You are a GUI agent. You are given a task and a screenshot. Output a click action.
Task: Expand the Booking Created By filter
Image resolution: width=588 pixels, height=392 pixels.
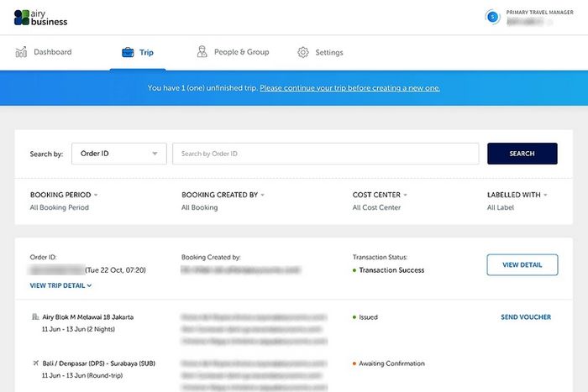click(223, 195)
